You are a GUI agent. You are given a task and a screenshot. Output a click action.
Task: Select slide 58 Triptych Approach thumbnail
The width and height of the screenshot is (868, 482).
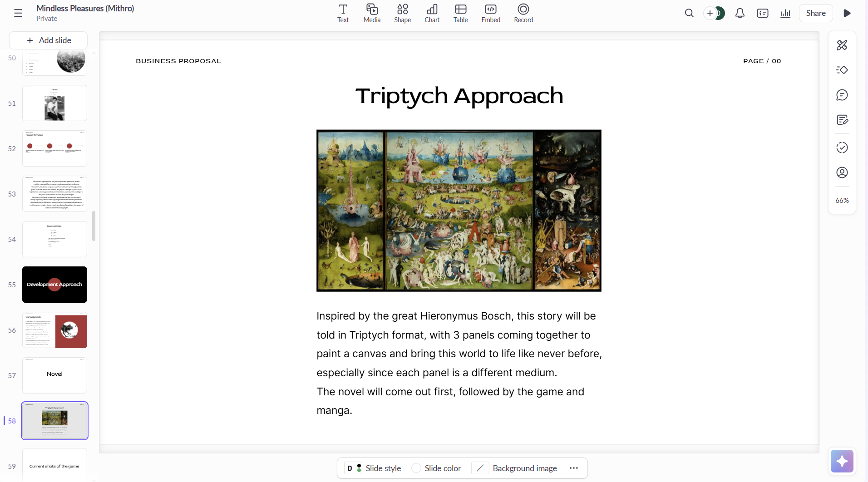pos(54,421)
